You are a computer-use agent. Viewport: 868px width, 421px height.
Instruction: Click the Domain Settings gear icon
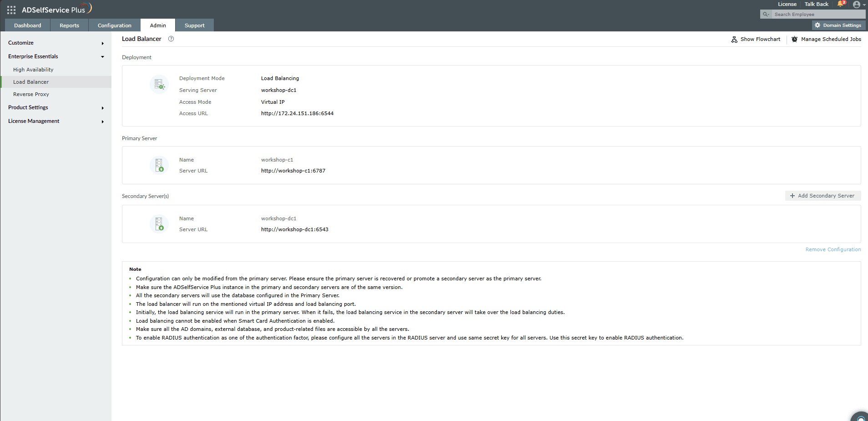point(818,25)
